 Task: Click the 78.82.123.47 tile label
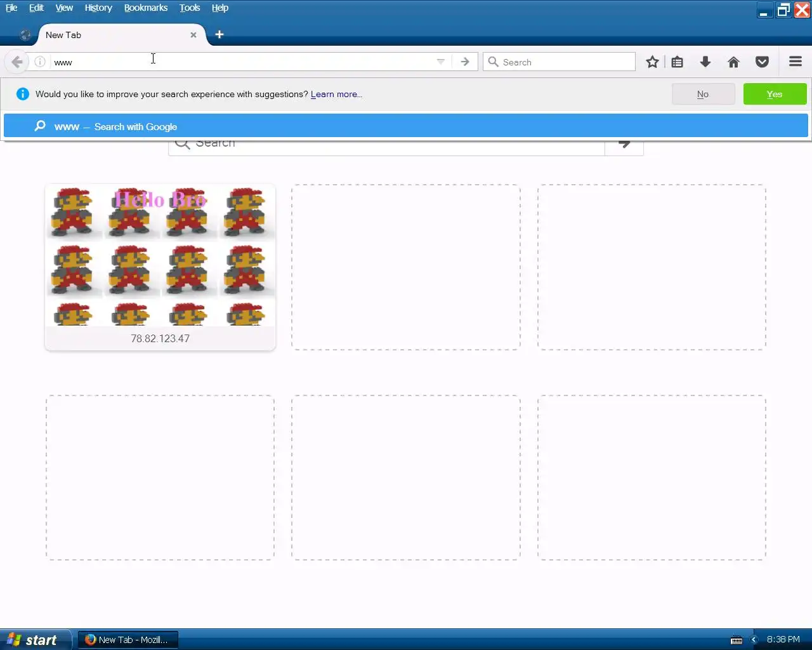tap(160, 338)
